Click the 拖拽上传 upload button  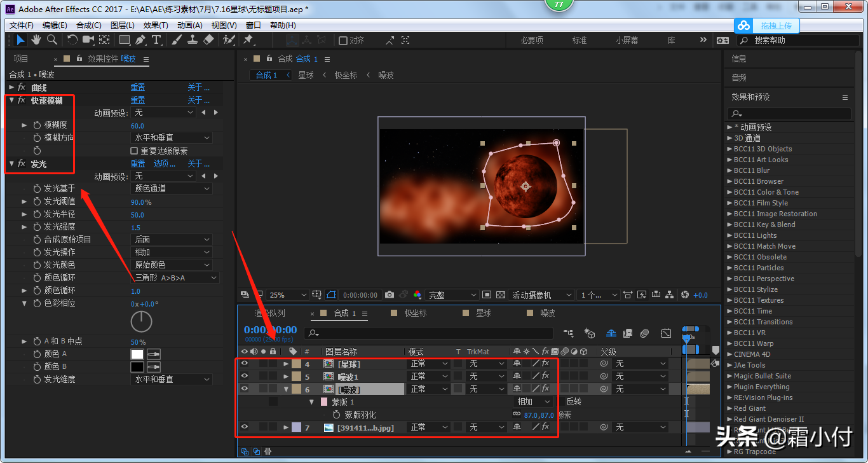tap(767, 25)
